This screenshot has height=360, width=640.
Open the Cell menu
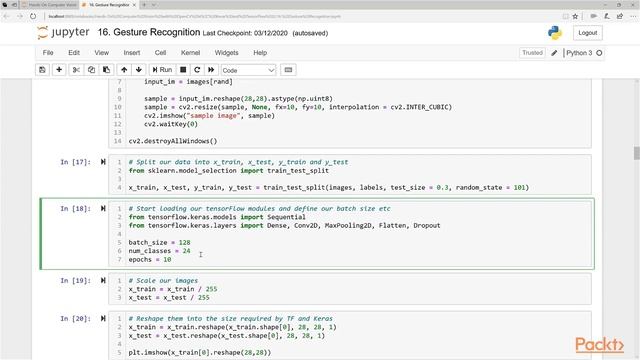click(x=160, y=53)
